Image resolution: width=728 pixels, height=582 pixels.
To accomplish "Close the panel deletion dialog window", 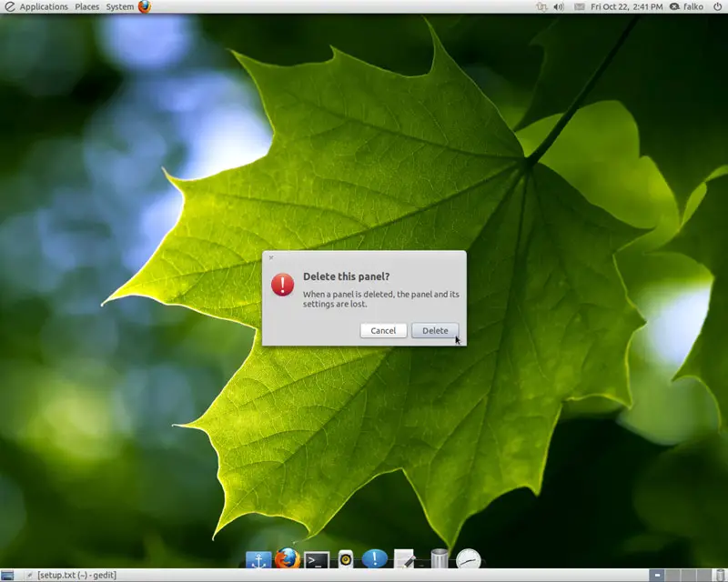I will pos(271,257).
